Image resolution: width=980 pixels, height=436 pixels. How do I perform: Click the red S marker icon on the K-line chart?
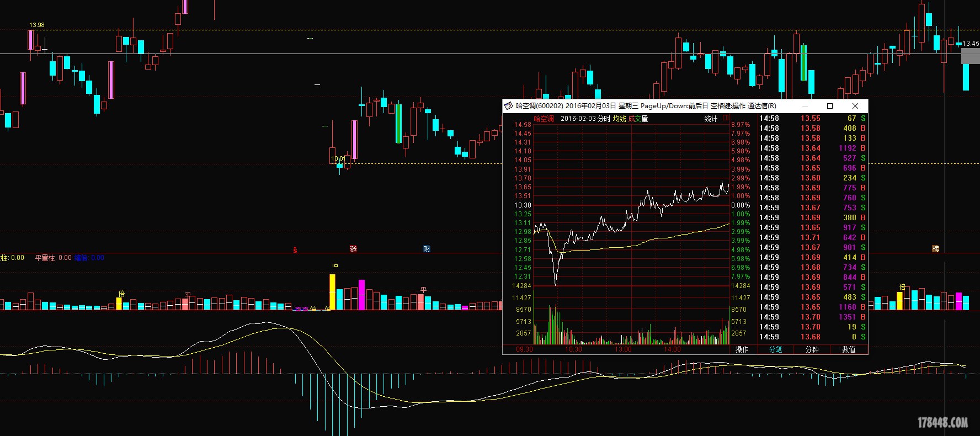point(295,250)
